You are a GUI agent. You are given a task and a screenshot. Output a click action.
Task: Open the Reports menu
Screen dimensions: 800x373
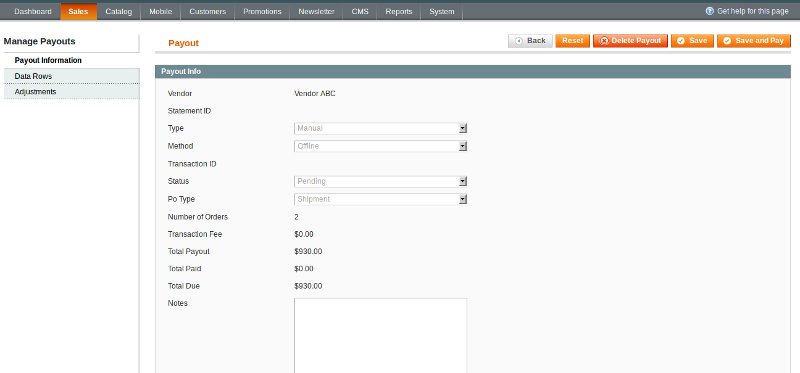[x=398, y=12]
